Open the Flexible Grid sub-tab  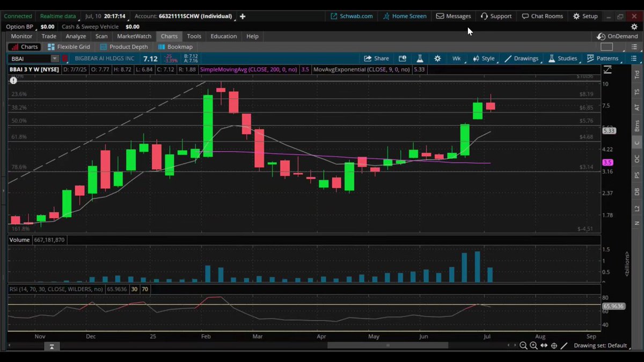[69, 47]
